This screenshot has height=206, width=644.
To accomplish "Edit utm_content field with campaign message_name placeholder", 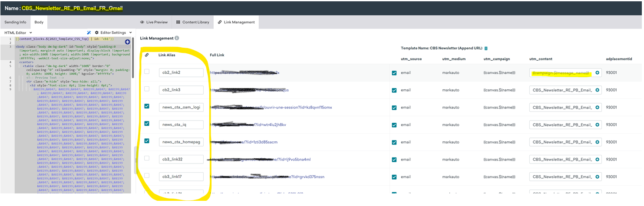I will [x=565, y=73].
